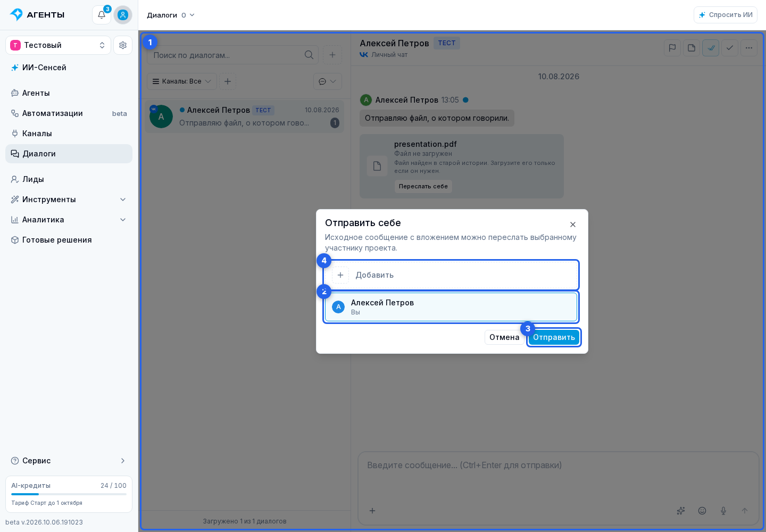Open the Агенты section
The width and height of the screenshot is (766, 532).
click(x=69, y=93)
